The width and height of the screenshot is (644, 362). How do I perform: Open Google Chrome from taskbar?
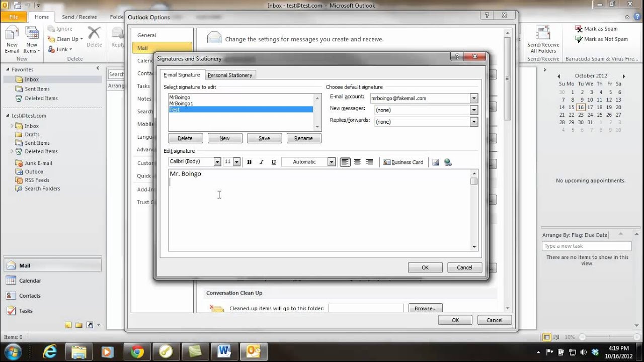click(x=137, y=351)
